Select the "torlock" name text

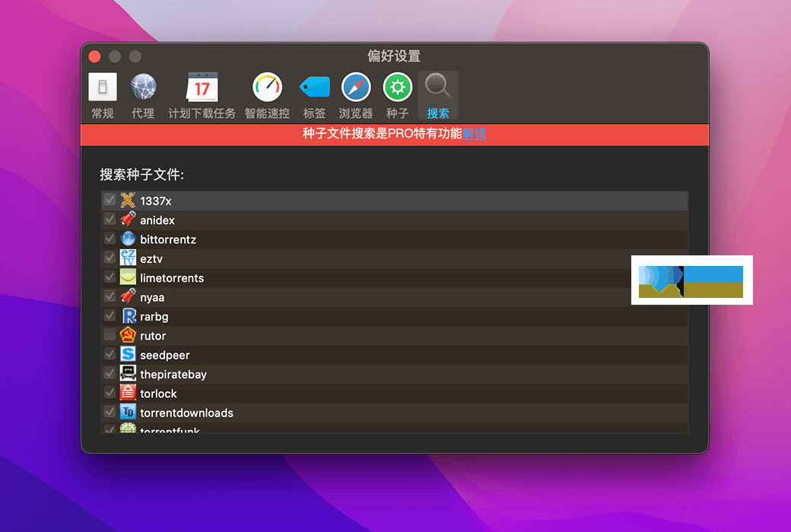(158, 394)
